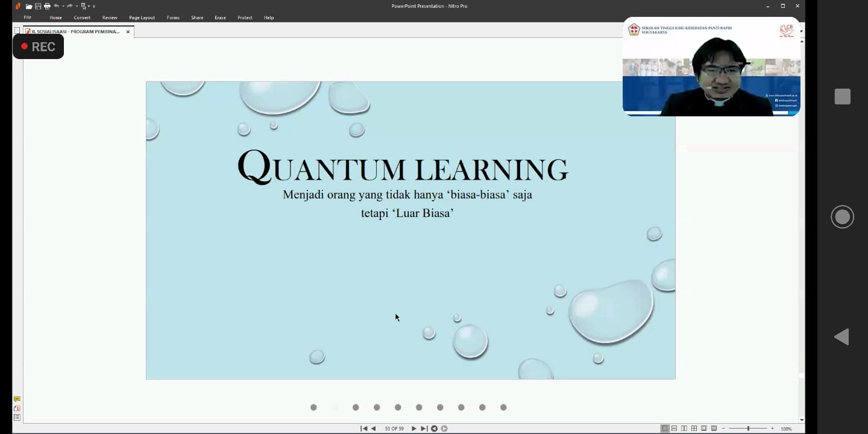Jump to the first page
Viewport: 868px width, 434px height.
(363, 429)
